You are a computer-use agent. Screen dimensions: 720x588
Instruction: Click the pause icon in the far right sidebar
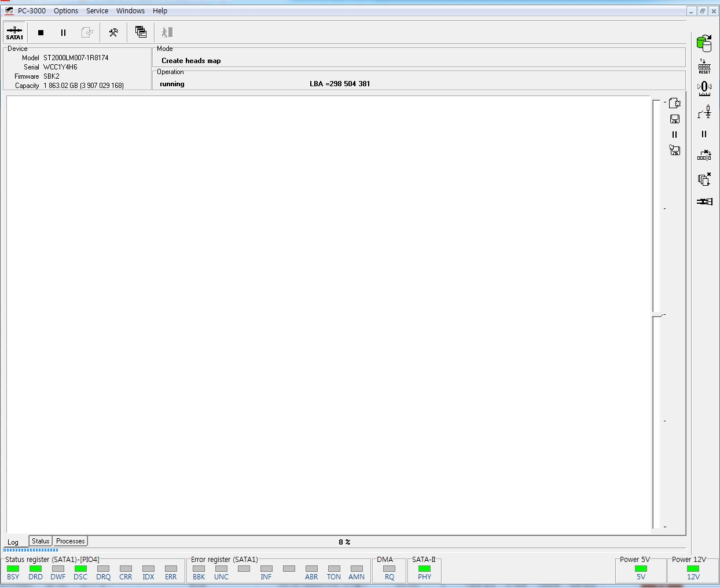pos(704,134)
